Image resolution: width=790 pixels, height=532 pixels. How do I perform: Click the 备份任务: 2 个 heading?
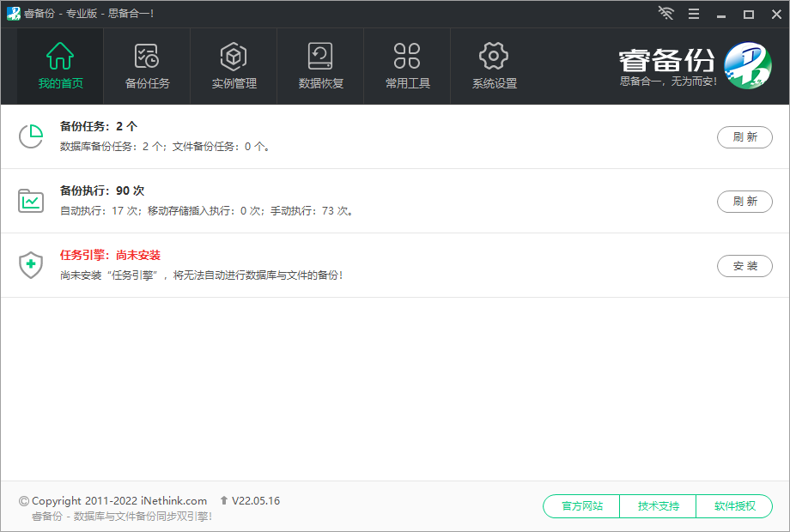pos(99,126)
